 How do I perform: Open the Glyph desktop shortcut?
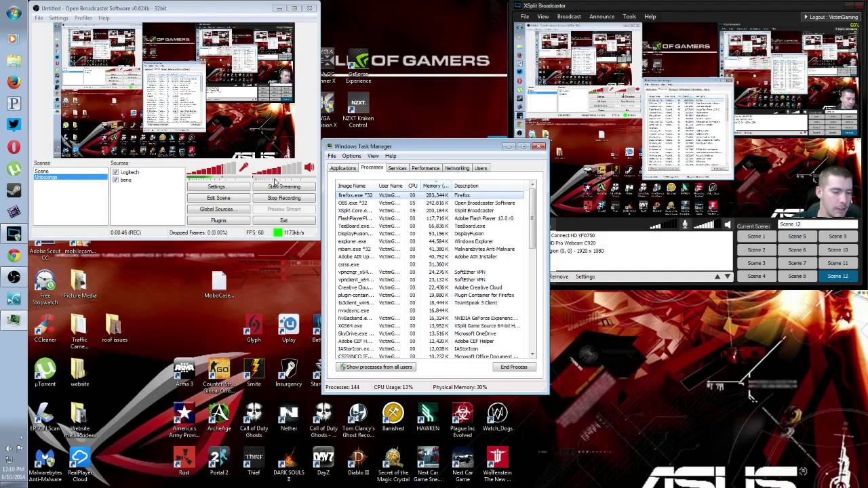coord(254,329)
